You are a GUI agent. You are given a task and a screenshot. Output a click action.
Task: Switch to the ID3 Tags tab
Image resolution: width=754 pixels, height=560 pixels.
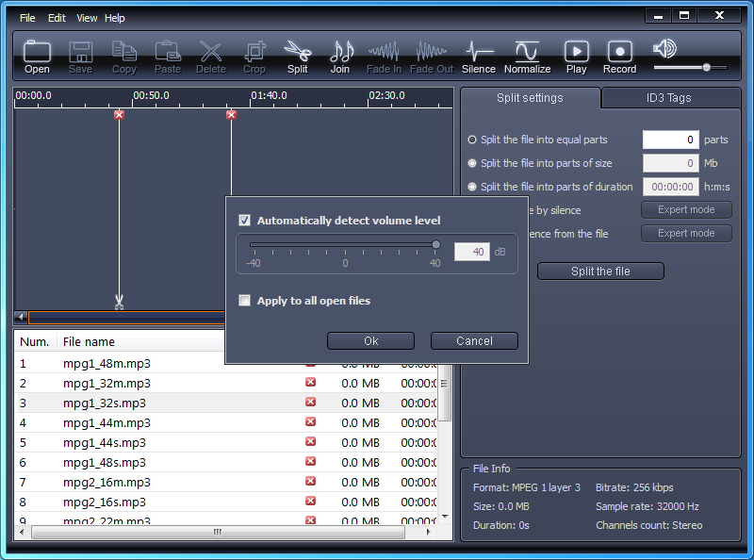click(668, 98)
